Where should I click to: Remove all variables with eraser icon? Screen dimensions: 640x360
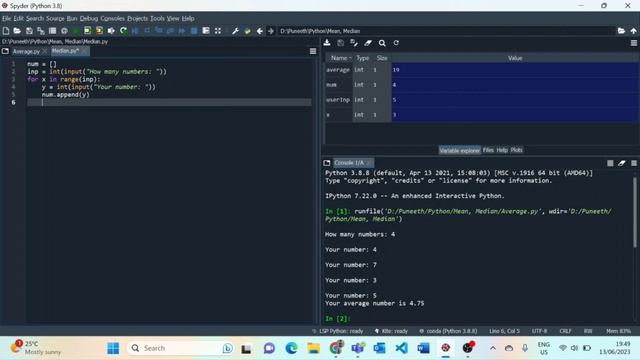pyautogui.click(x=368, y=42)
